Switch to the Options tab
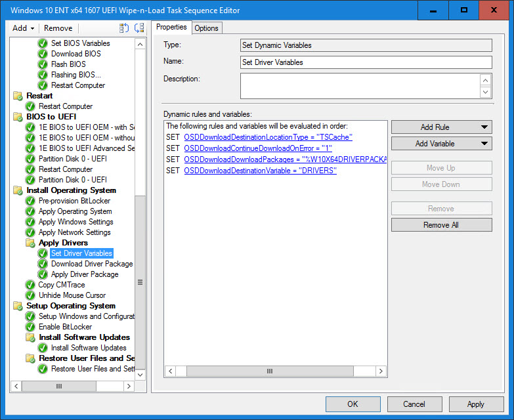This screenshot has width=514, height=420. point(206,28)
